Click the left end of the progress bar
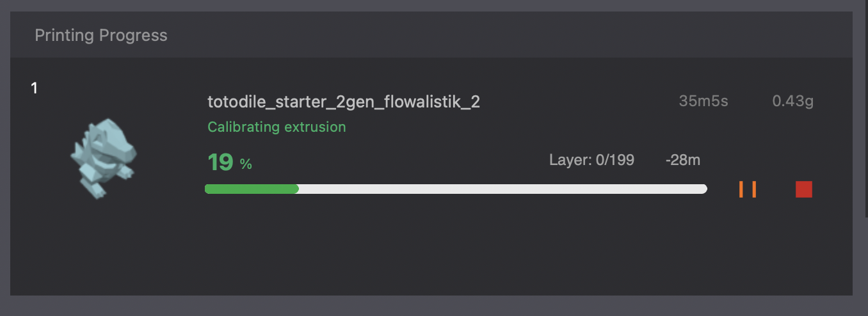 pos(209,189)
